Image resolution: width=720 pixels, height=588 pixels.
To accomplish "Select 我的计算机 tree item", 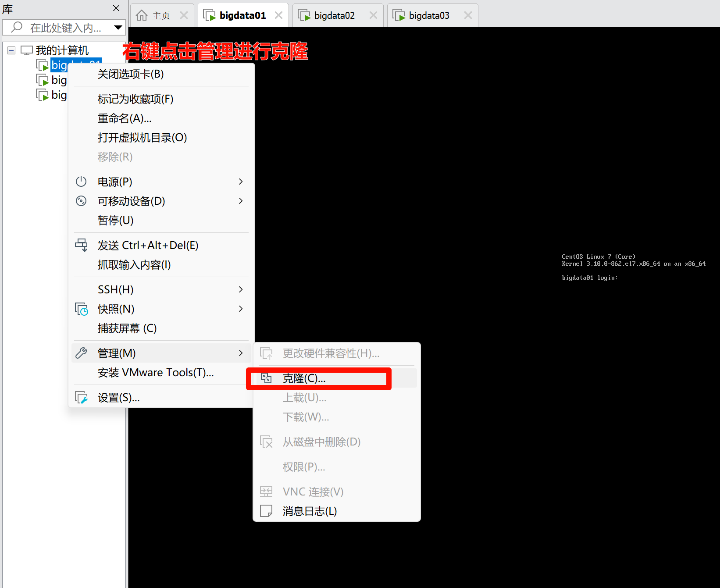I will tap(62, 50).
